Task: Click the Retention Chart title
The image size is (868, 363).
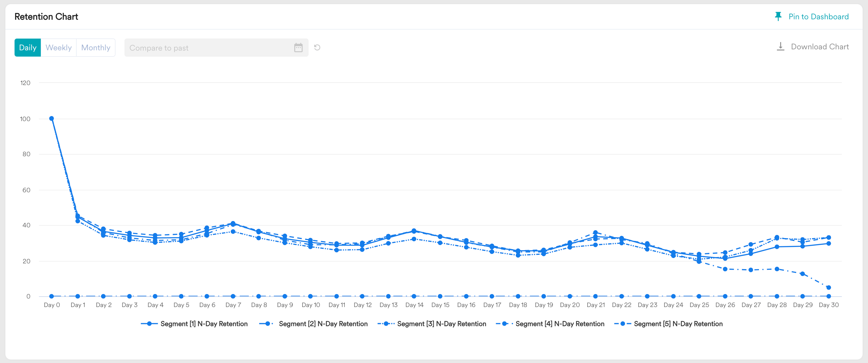Action: 46,16
